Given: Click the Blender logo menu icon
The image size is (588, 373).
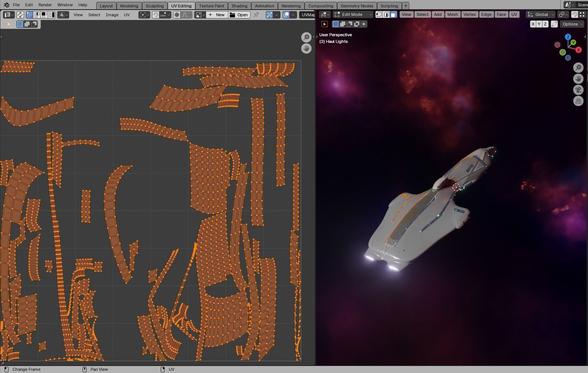Looking at the screenshot, I should pos(6,5).
